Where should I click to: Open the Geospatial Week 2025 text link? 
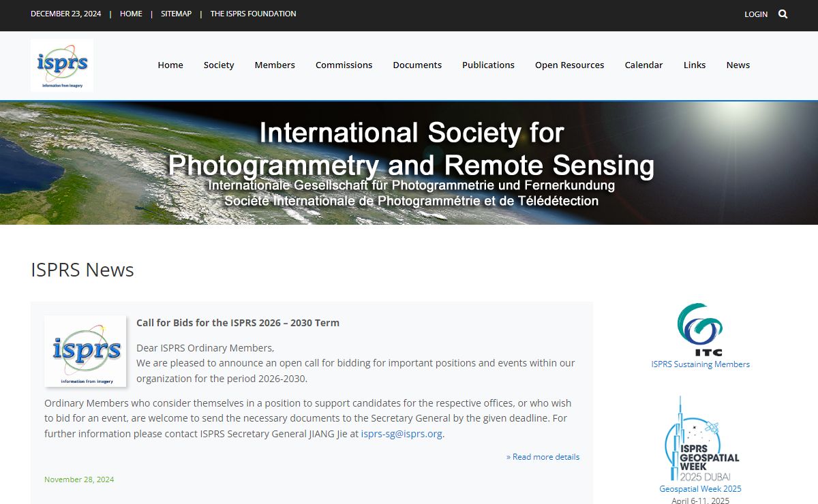point(700,489)
